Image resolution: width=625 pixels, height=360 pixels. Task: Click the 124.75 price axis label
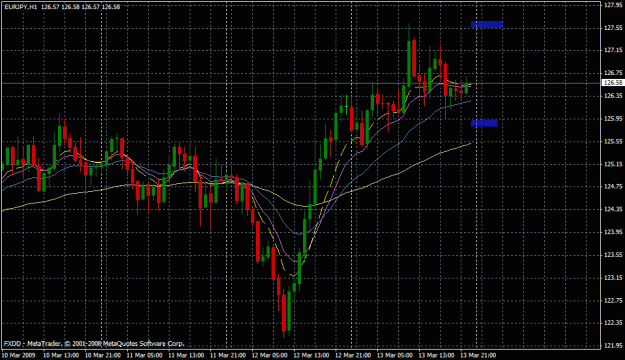(613, 186)
